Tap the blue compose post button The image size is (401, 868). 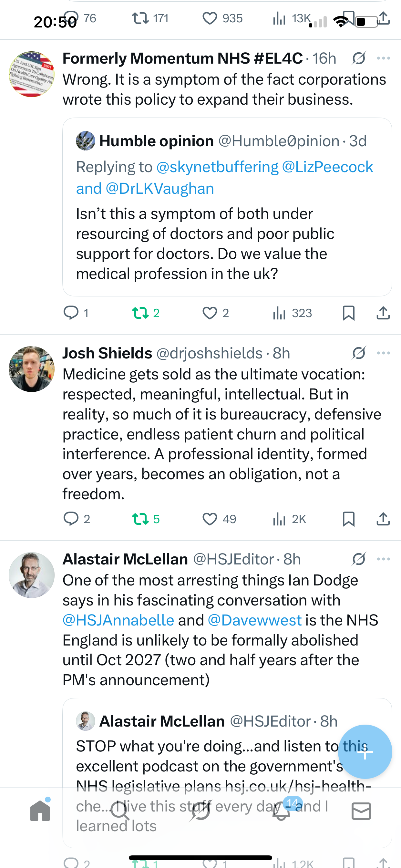[365, 751]
